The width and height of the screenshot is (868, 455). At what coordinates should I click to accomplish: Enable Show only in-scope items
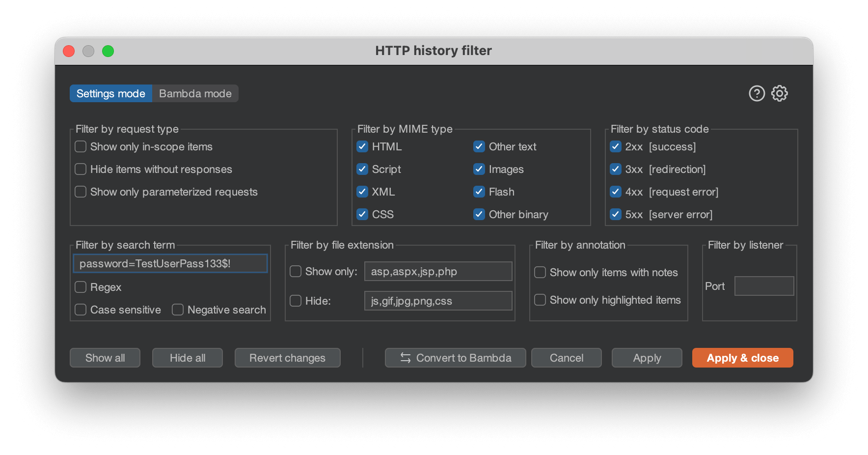[x=80, y=146]
